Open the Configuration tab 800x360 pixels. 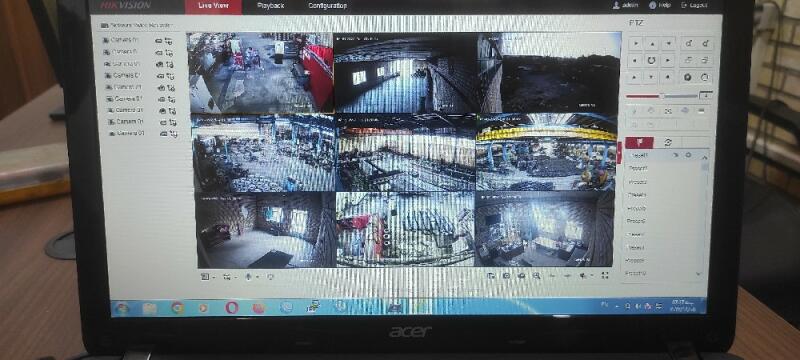click(328, 6)
